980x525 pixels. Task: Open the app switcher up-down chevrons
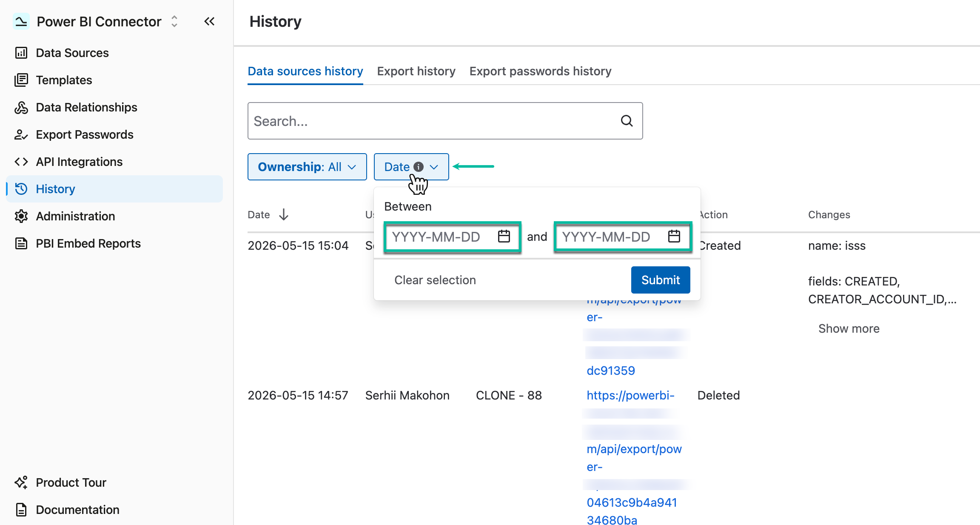[174, 21]
